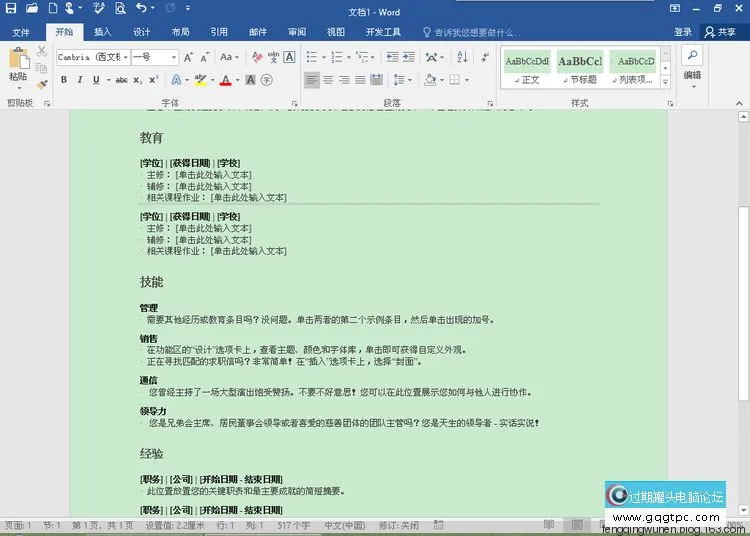
Task: Expand the font size 一号 dropdown
Action: [x=175, y=57]
